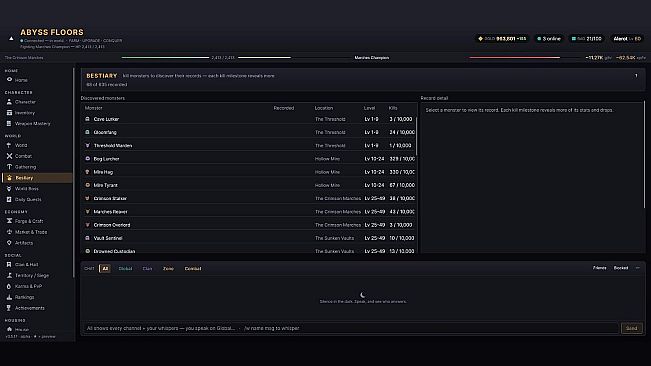The height and width of the screenshot is (366, 651).
Task: Sort by the Recorded column header
Action: pos(284,108)
